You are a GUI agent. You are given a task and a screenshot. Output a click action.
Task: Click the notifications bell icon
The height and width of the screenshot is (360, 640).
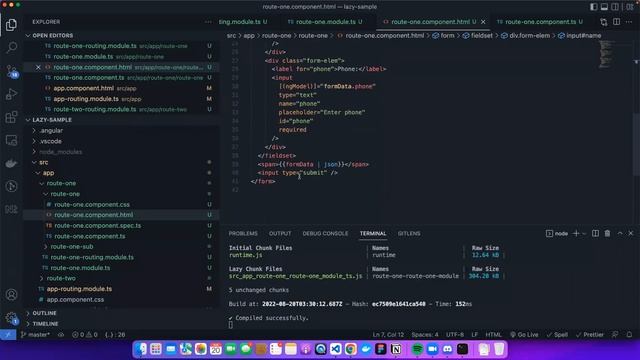click(x=629, y=335)
